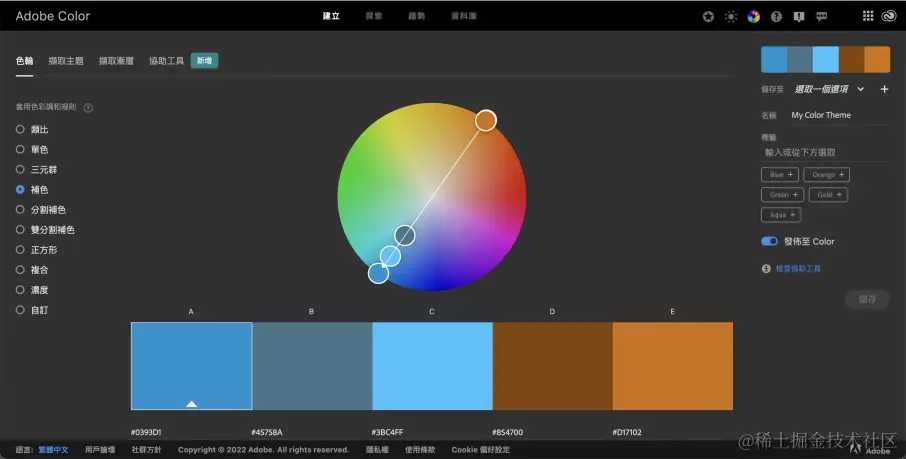Open the 用戶論壇 footer link

pos(100,450)
